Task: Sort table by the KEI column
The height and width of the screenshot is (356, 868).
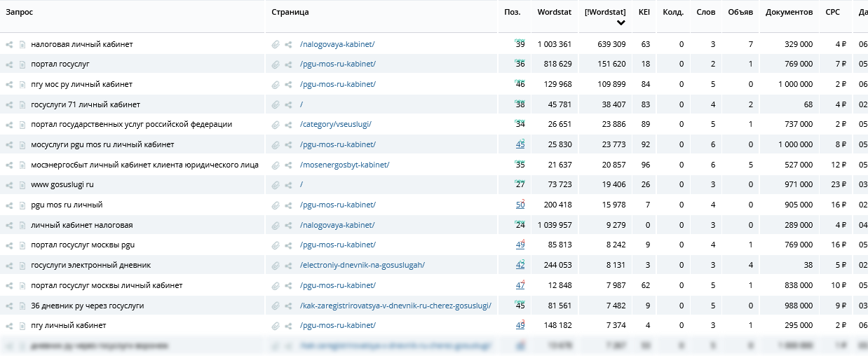Action: (644, 12)
